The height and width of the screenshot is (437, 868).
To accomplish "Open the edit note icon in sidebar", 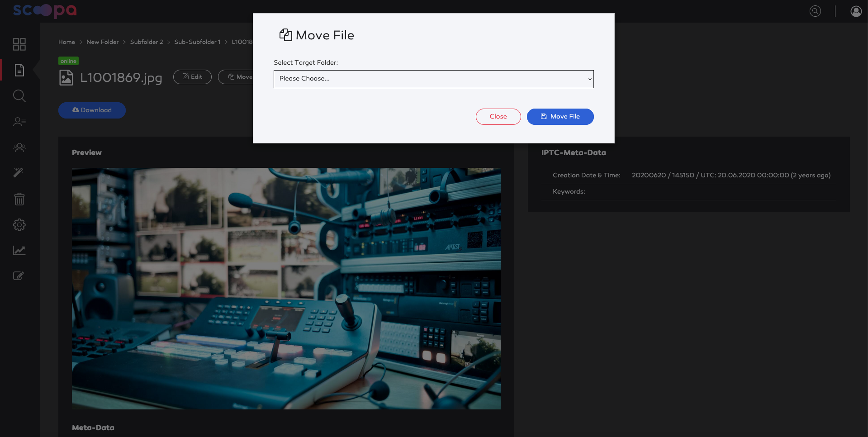I will pos(19,275).
